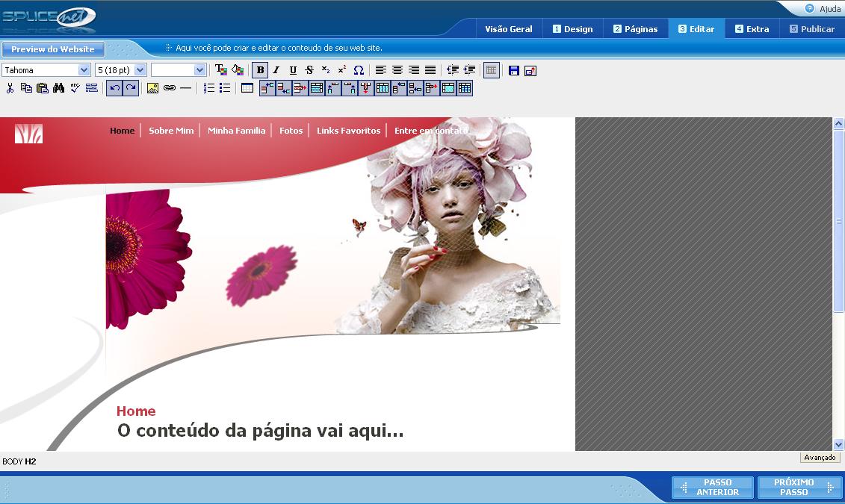
Task: Open the text color picker icon
Action: [221, 70]
